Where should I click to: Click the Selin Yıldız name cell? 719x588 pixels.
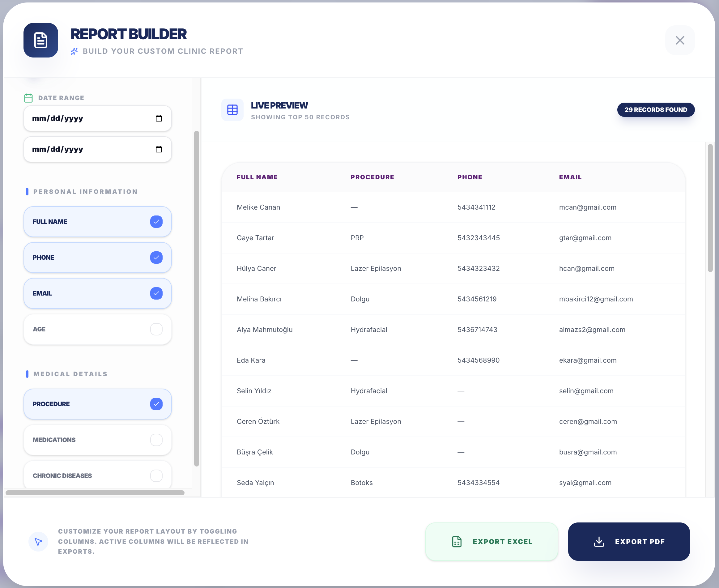coord(254,390)
